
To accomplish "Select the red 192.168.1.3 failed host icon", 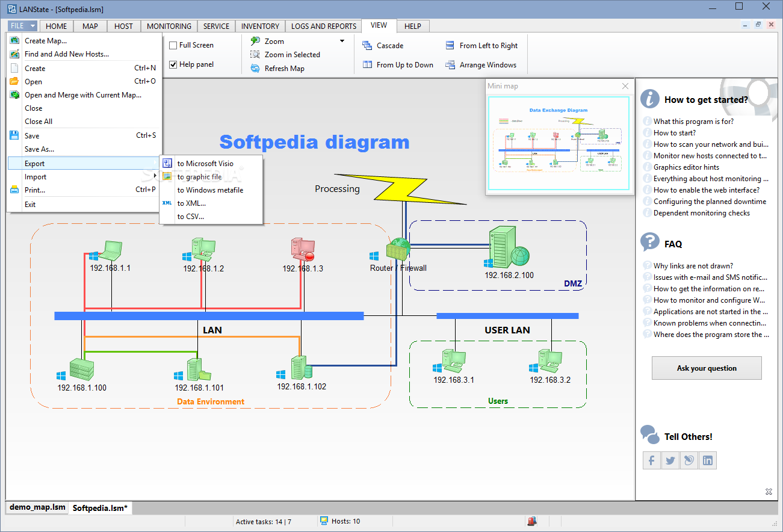I will [303, 250].
